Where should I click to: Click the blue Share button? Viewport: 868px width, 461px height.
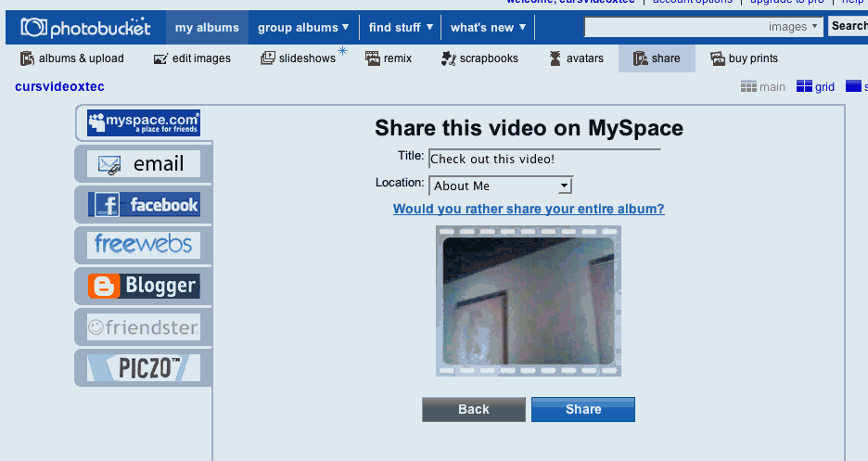[583, 410]
